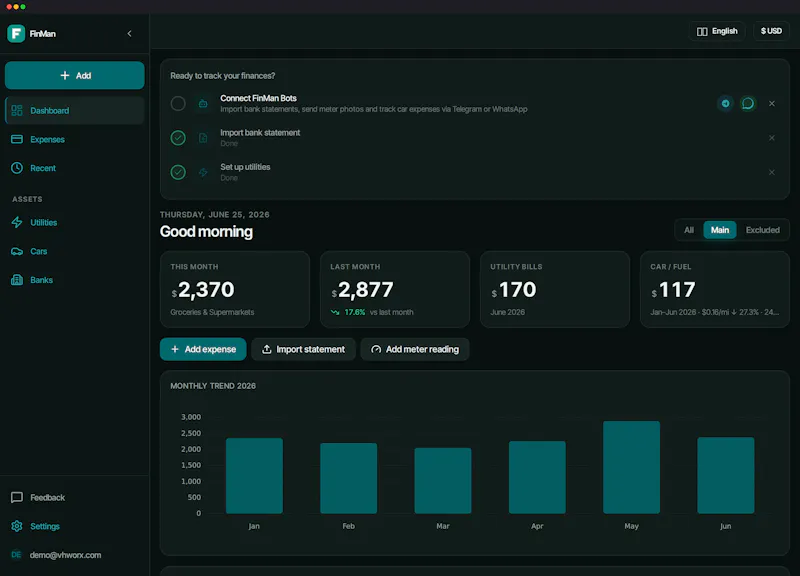Click the Apr bar in Monthly Trend

coord(537,477)
